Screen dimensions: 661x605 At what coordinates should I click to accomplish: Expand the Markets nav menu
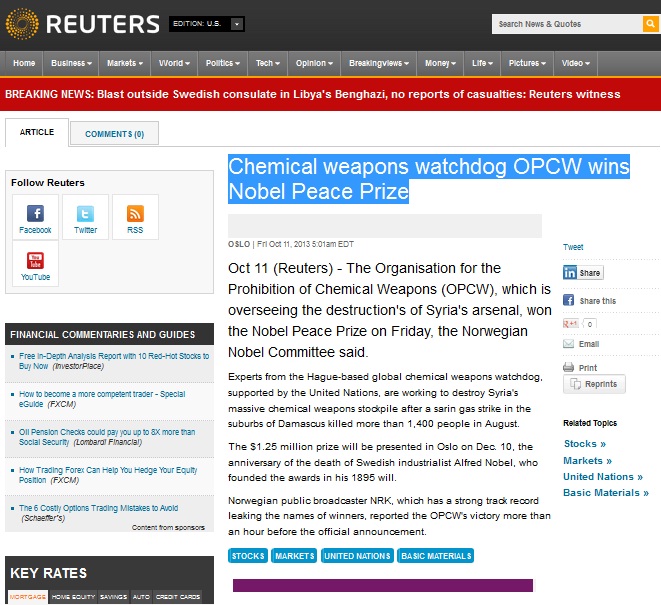coord(125,63)
